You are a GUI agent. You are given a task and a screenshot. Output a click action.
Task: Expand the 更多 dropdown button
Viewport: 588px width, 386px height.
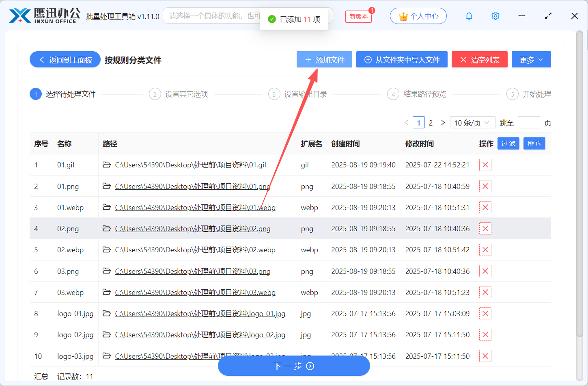click(x=531, y=59)
